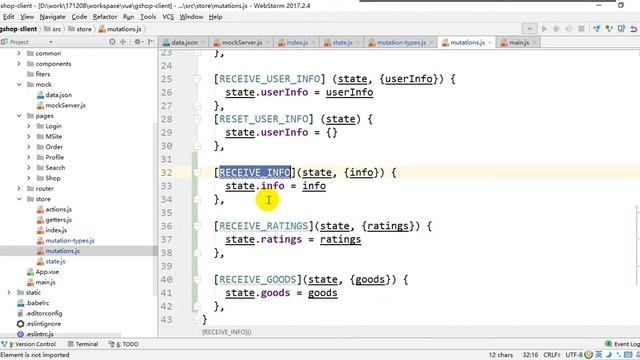This screenshot has height=360, width=640.
Task: Click the scroll from source target icon
Action: 112,42
